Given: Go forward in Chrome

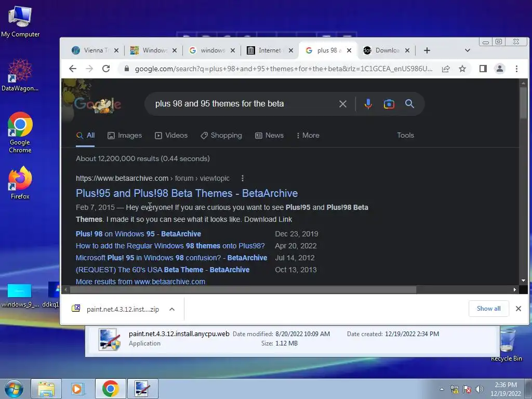Looking at the screenshot, I should (89, 69).
